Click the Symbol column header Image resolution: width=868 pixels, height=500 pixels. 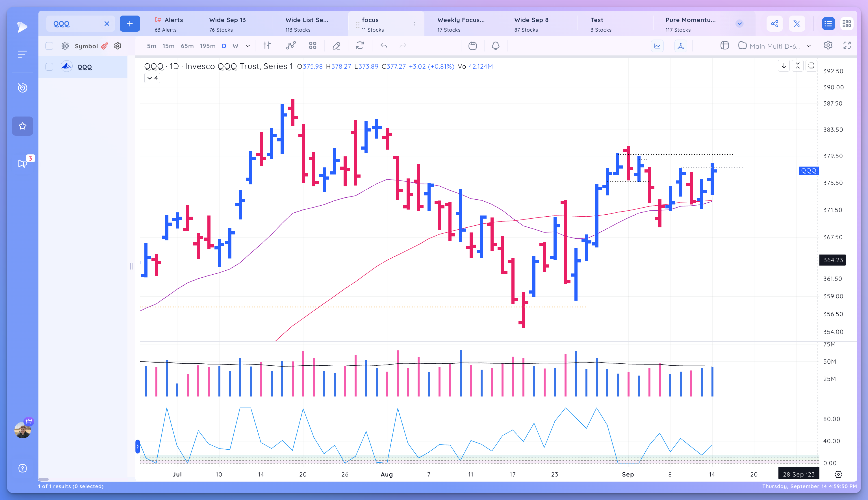[x=86, y=46]
